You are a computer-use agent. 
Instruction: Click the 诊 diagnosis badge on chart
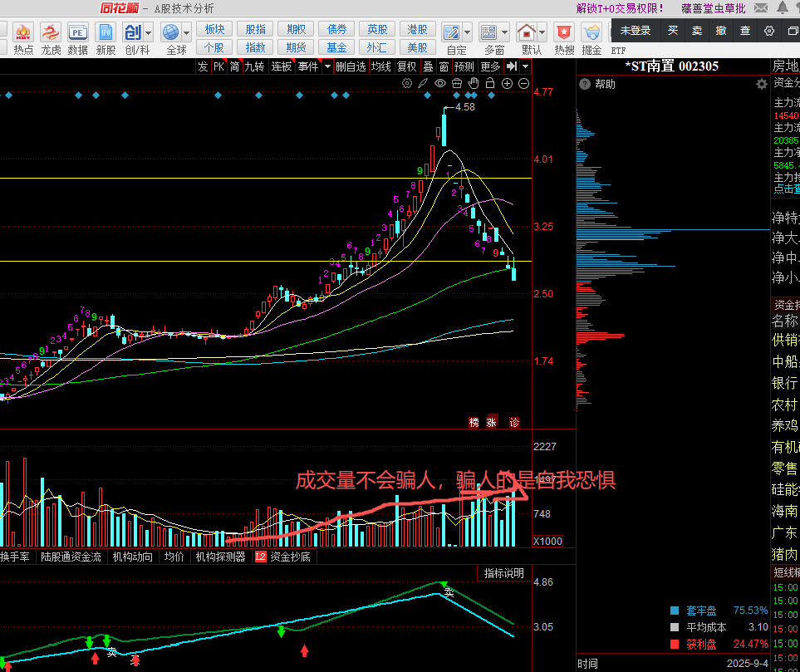click(x=514, y=423)
